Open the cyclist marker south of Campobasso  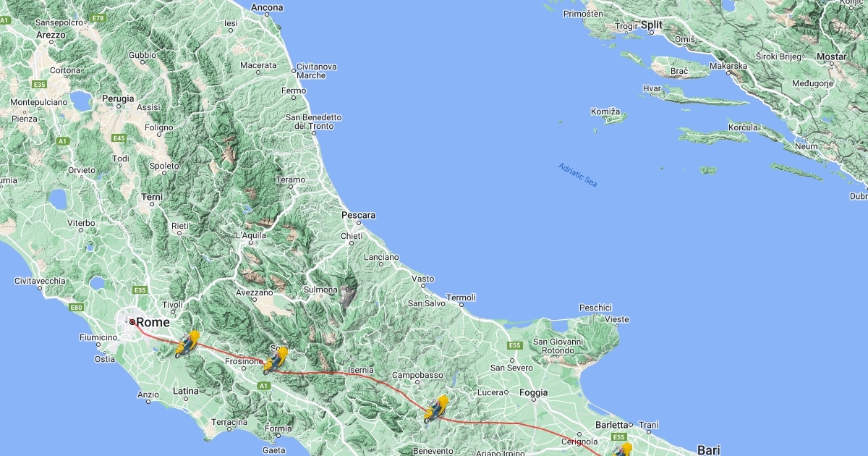(x=436, y=410)
